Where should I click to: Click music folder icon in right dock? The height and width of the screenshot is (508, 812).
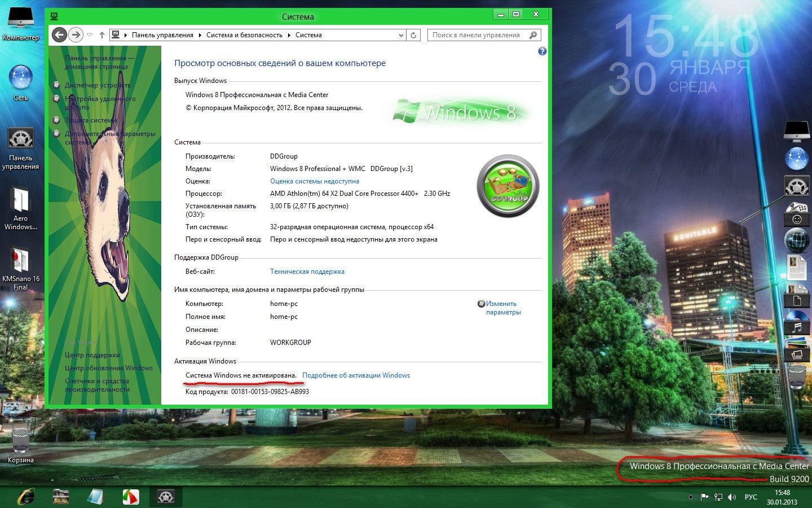coord(796,326)
